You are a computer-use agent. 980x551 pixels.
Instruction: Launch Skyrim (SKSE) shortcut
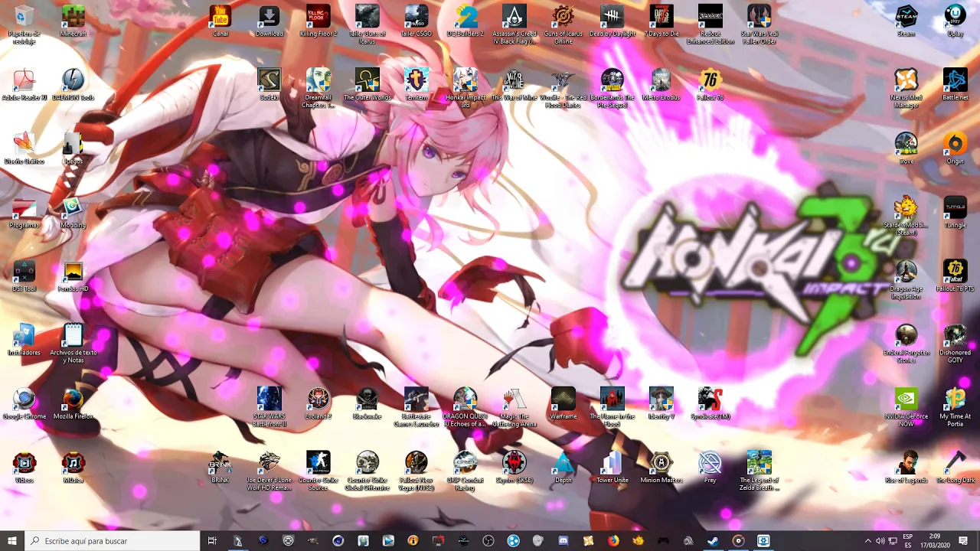tap(514, 466)
